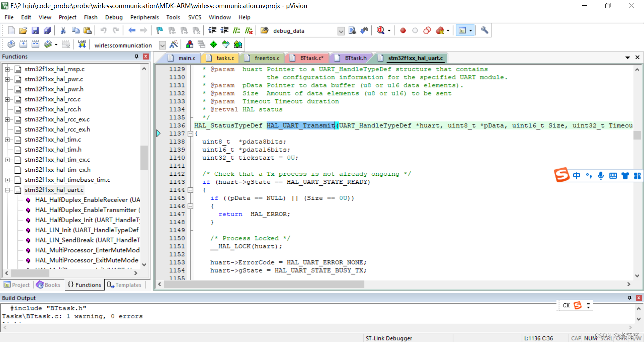Expand stm32f1xx_hal_rcc.c tree node
This screenshot has height=342, width=644.
tap(7, 99)
